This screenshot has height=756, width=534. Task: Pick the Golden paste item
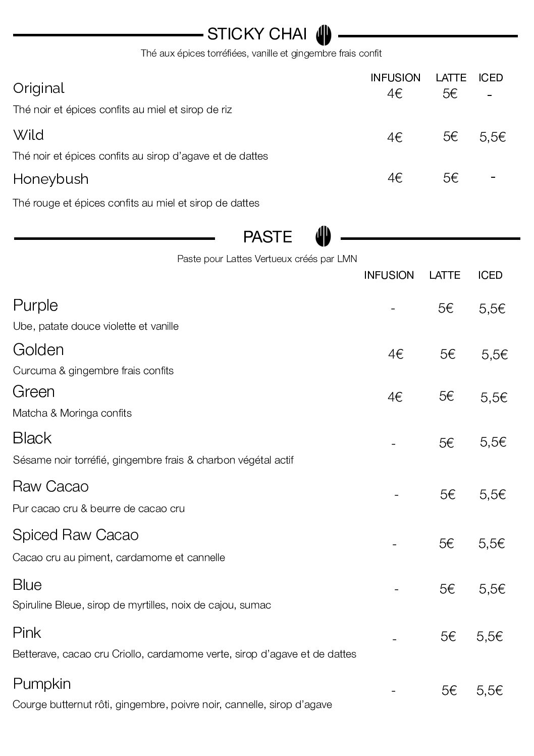pyautogui.click(x=38, y=350)
